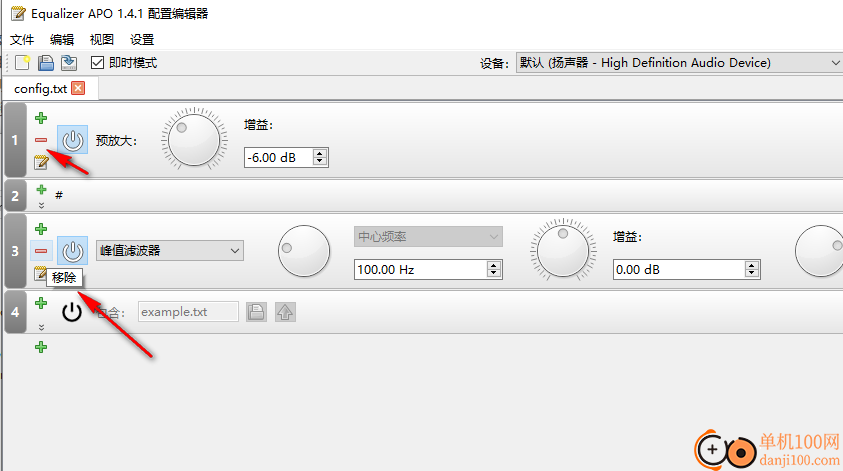Open the containing folder via the up-arrow icon in row 4
Viewport: 843px width, 471px height.
[x=285, y=312]
